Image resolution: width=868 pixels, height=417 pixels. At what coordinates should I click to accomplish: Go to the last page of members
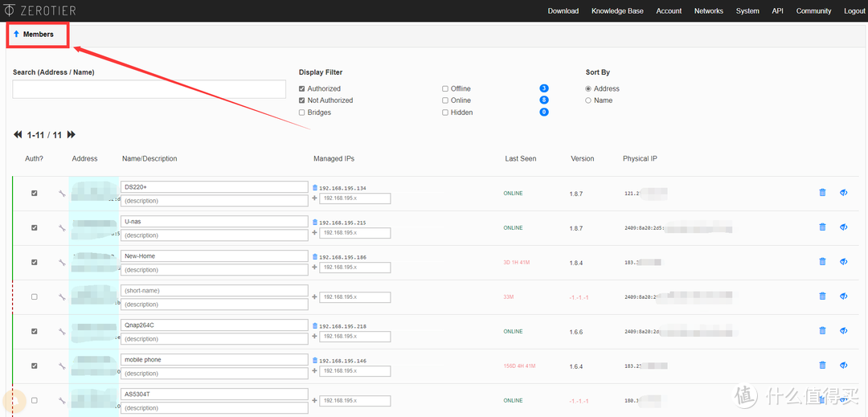pyautogui.click(x=72, y=135)
